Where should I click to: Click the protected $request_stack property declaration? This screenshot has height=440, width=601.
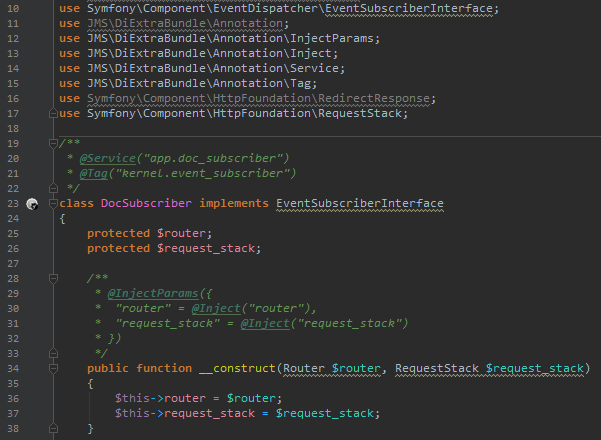(174, 248)
